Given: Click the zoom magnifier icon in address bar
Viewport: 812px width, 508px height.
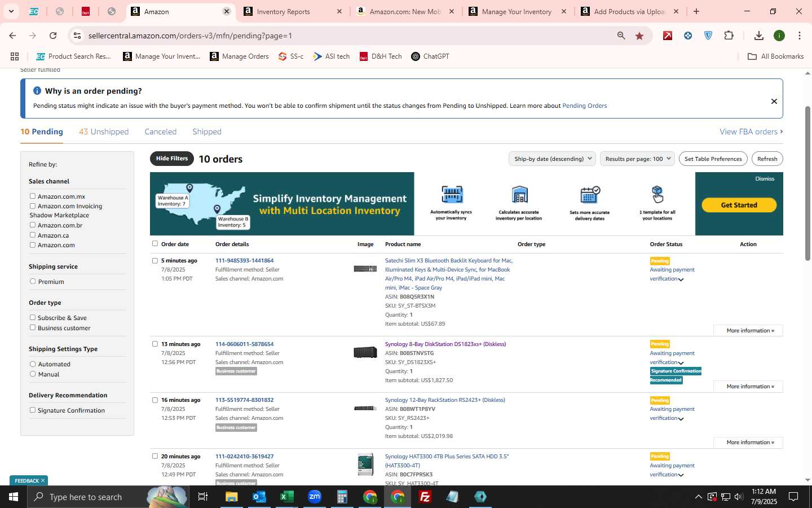Looking at the screenshot, I should [x=621, y=36].
